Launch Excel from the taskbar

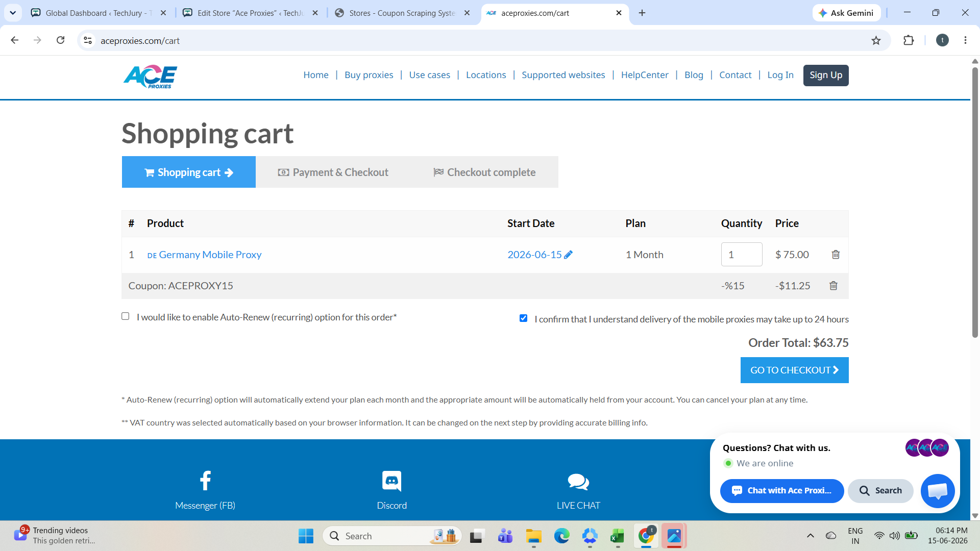click(617, 536)
